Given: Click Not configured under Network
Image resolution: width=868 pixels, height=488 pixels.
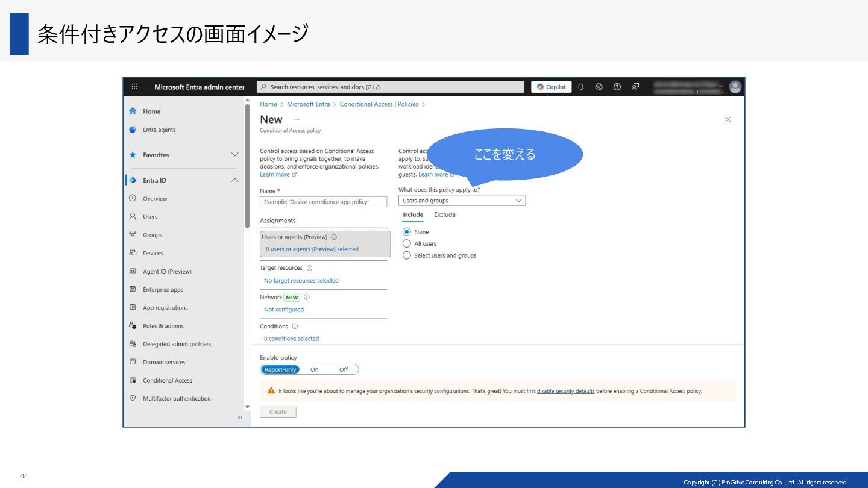Looking at the screenshot, I should pos(284,310).
